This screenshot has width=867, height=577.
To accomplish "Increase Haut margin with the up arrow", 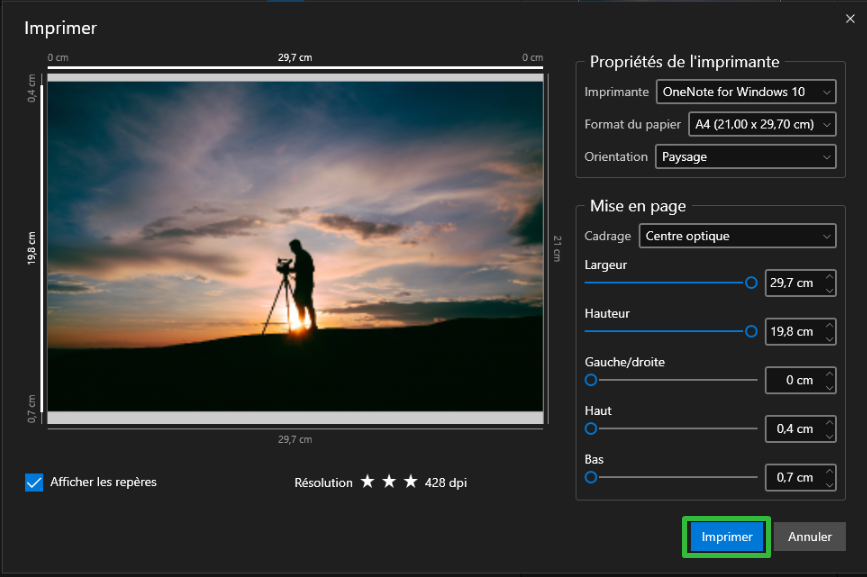I will point(829,422).
